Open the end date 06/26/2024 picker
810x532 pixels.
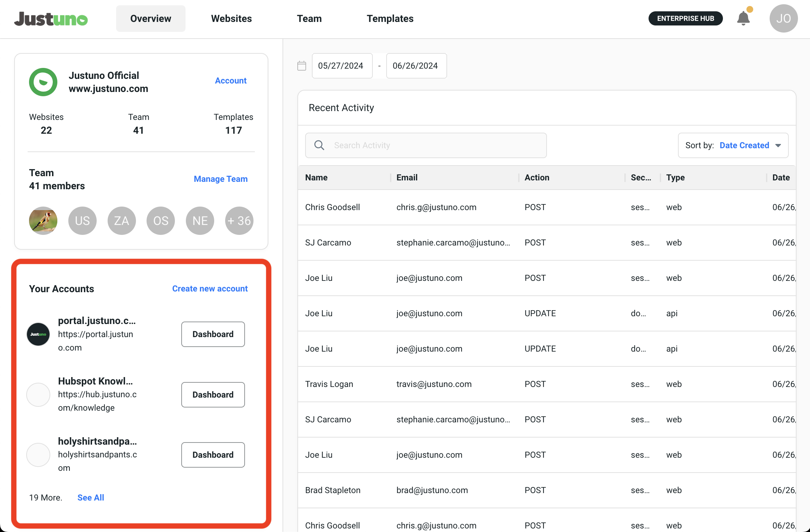416,66
